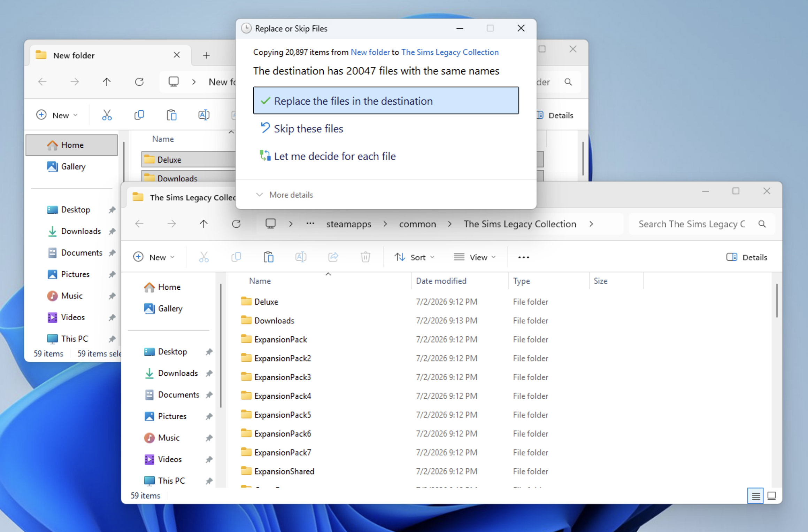This screenshot has height=532, width=808.
Task: Select Home in New folder window sidebar
Action: point(72,145)
